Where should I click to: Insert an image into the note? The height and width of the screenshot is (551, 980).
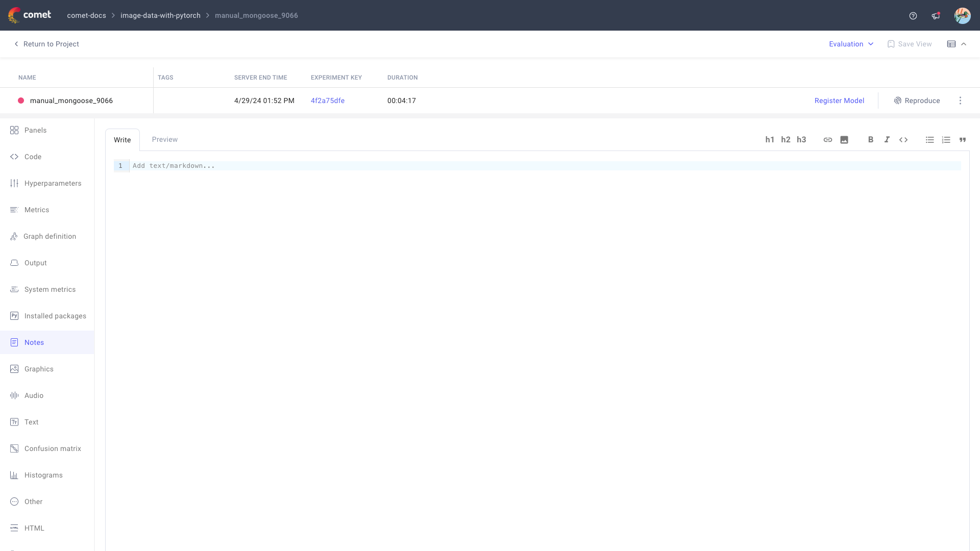[x=844, y=139]
